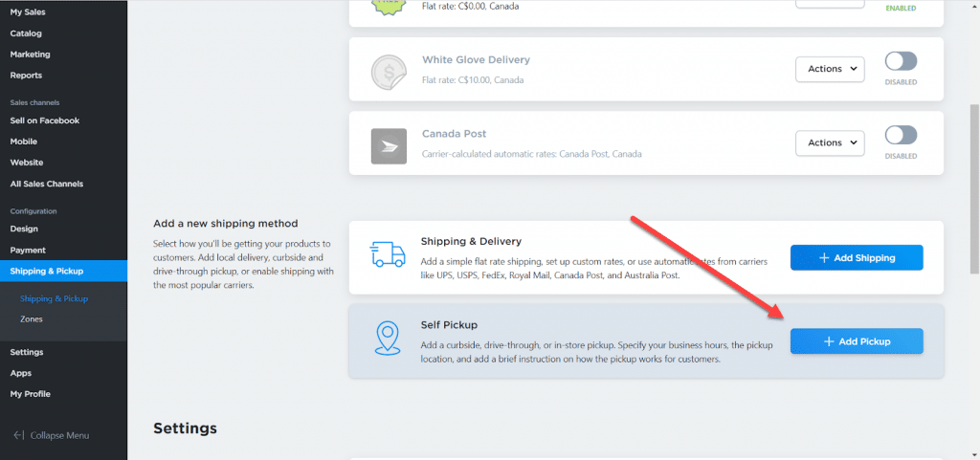This screenshot has height=460, width=980.
Task: Click the Canada Post carrier-calculated rates text
Action: pos(532,154)
